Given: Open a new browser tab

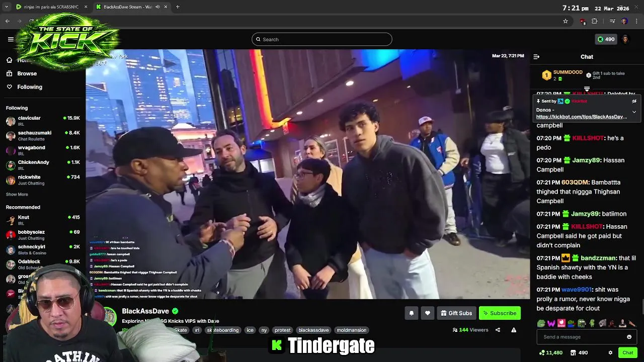Looking at the screenshot, I should (178, 7).
